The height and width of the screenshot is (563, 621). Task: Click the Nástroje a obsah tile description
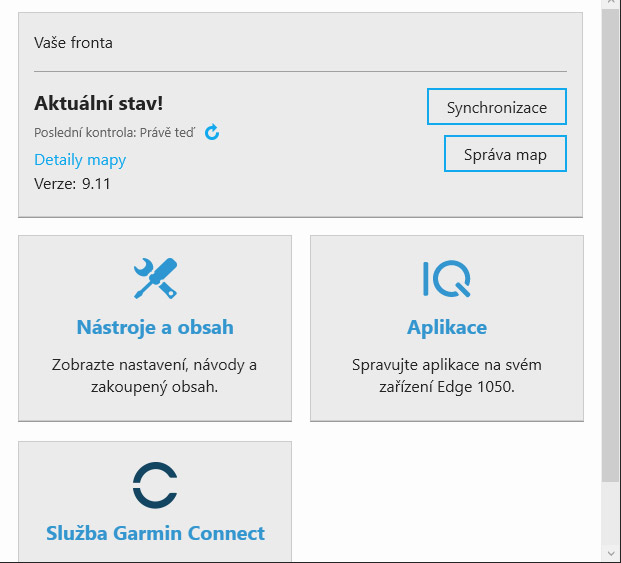click(154, 376)
